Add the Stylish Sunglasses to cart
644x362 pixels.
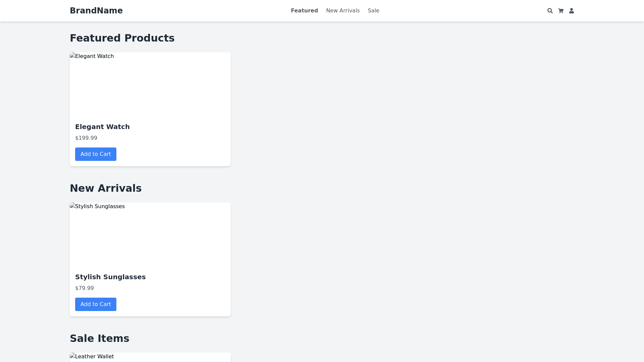96,304
